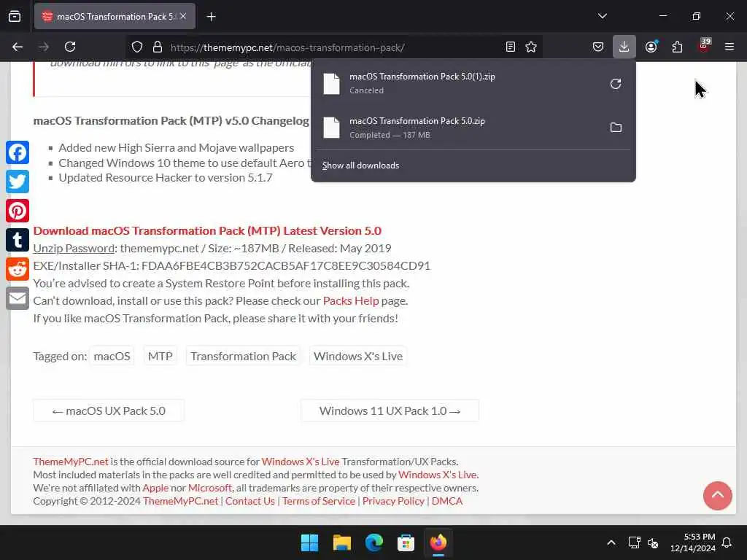This screenshot has width=747, height=560.
Task: Reload the current page
Action: (70, 47)
